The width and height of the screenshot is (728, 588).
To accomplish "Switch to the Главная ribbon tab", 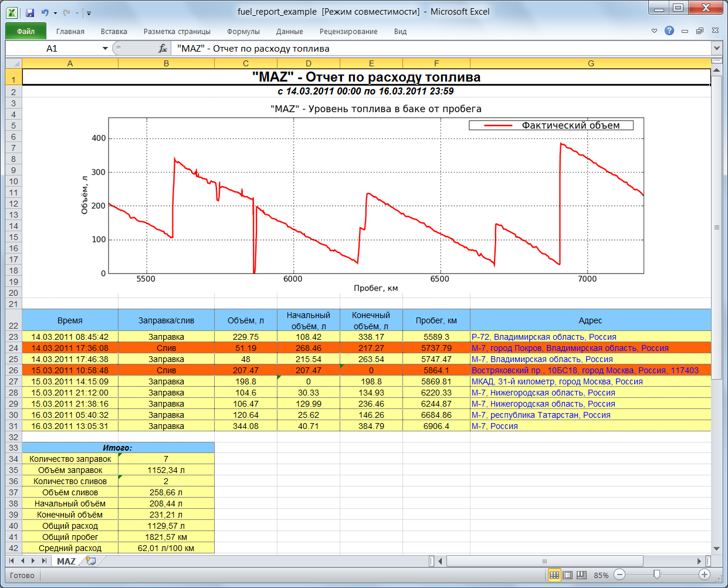I will (x=70, y=32).
